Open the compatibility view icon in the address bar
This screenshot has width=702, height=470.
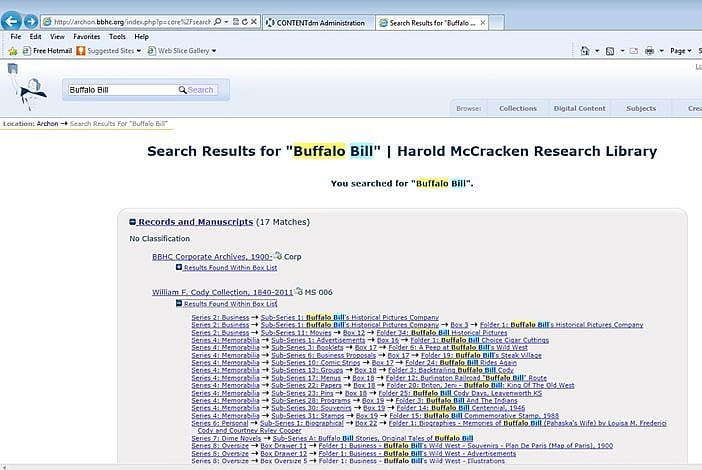coord(236,21)
